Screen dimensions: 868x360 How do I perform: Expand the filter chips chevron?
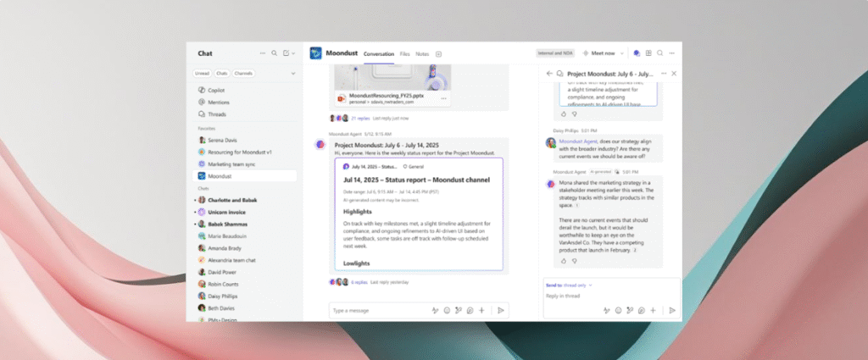292,73
